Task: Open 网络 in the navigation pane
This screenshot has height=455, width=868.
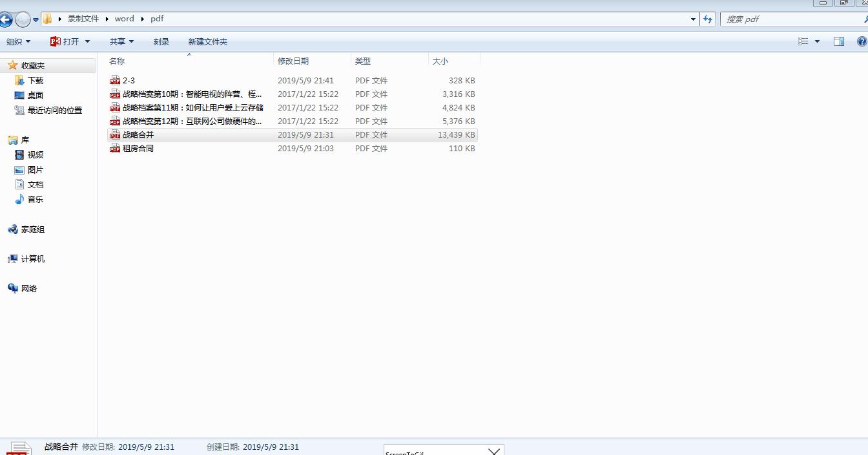Action: coord(29,288)
